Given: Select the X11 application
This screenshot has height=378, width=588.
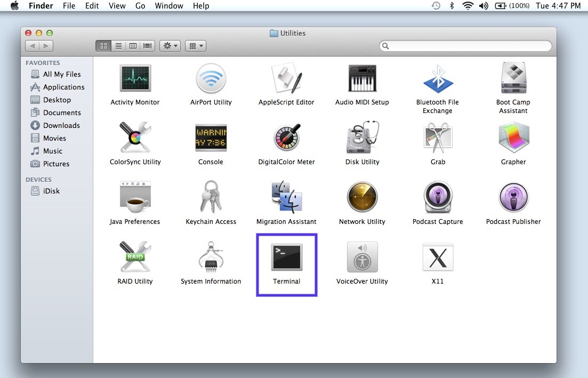Looking at the screenshot, I should point(437,258).
